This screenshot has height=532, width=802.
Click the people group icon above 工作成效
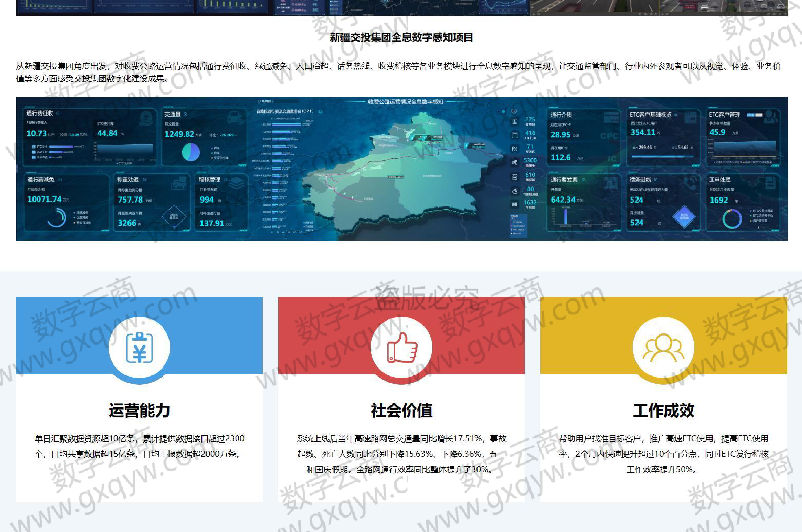click(664, 347)
